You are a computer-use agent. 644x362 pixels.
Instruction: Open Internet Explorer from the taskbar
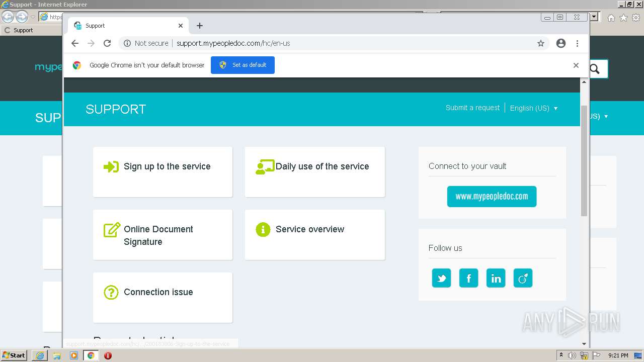[x=40, y=355]
